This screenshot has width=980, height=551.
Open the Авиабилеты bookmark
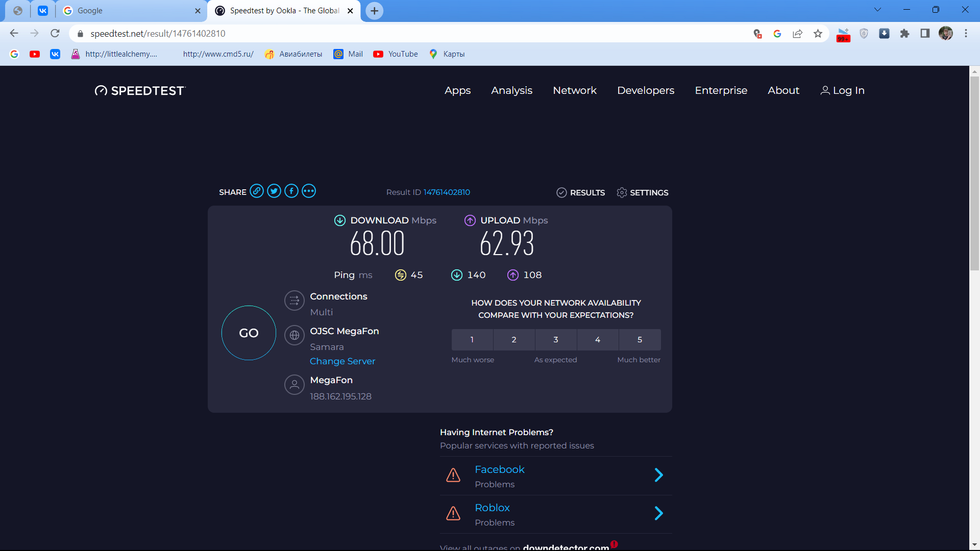click(293, 54)
